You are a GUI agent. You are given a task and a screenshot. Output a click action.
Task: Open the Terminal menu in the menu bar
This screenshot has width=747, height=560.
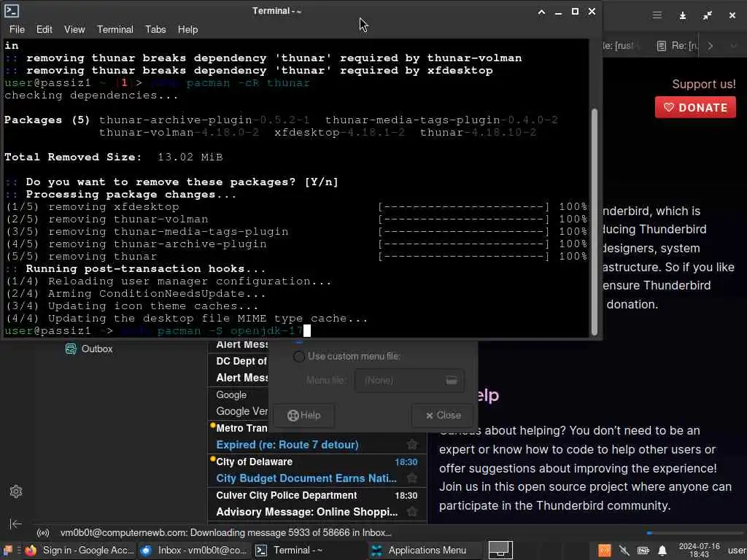click(115, 29)
